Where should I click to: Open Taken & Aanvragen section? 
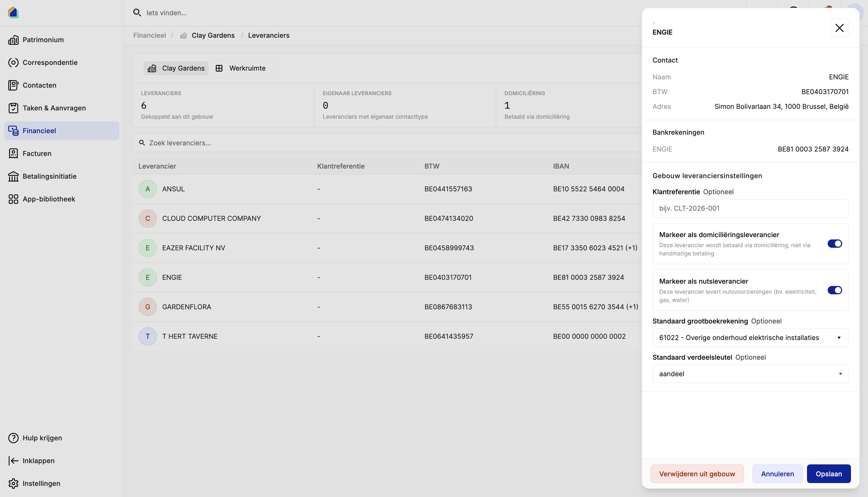(x=62, y=108)
